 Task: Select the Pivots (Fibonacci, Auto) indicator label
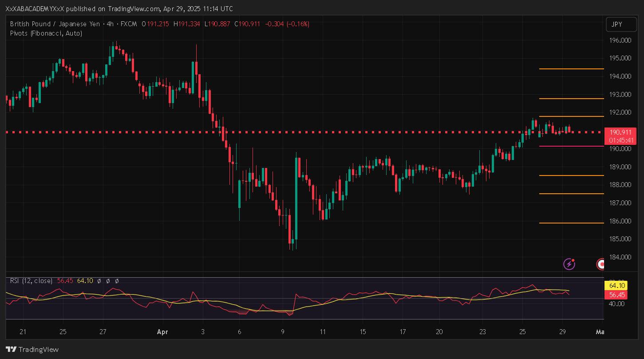click(x=46, y=33)
